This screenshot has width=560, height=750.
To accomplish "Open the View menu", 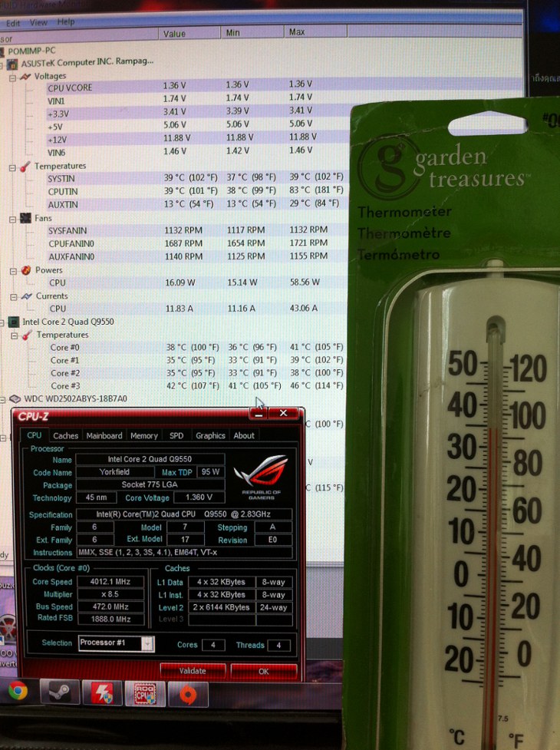I will point(38,23).
